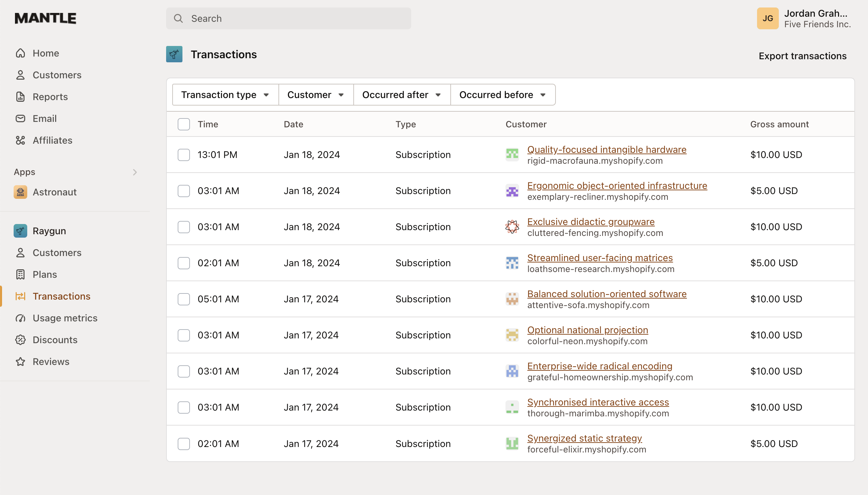Click the avatar for Synergized static strategy
868x495 pixels.
point(512,444)
